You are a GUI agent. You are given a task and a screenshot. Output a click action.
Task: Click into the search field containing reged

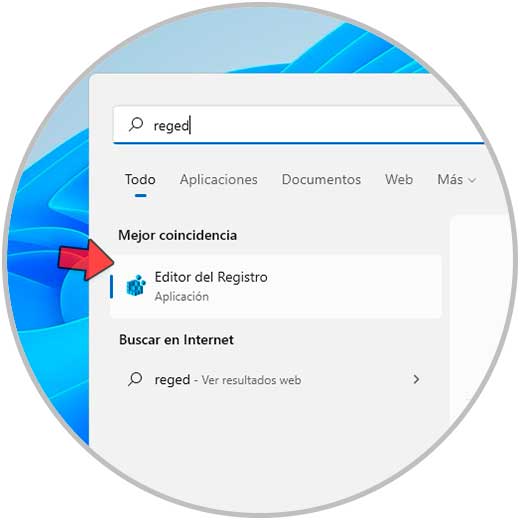[298, 125]
